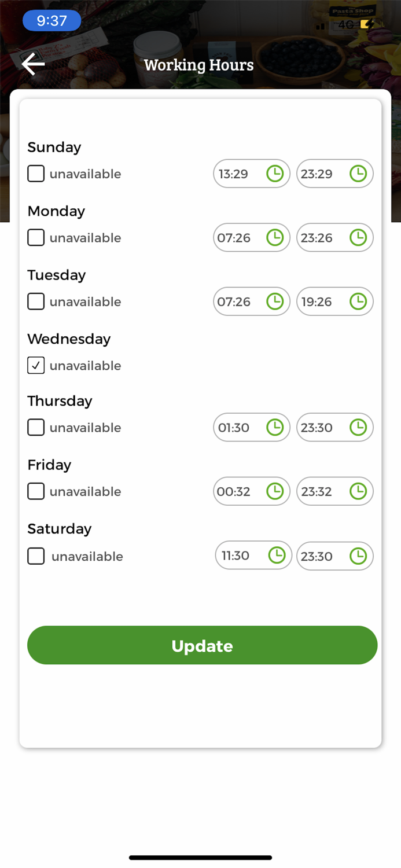Select Thursday end time 23:30 field

(335, 427)
